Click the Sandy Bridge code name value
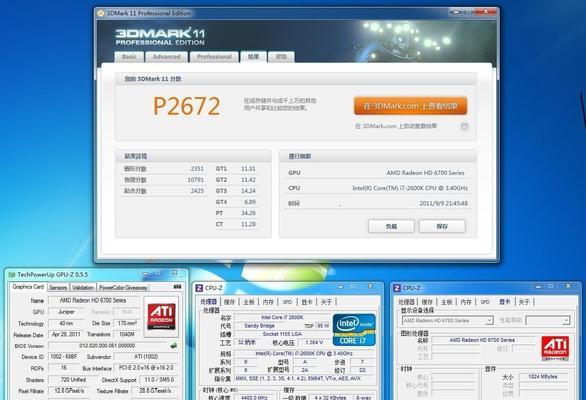 [259, 326]
